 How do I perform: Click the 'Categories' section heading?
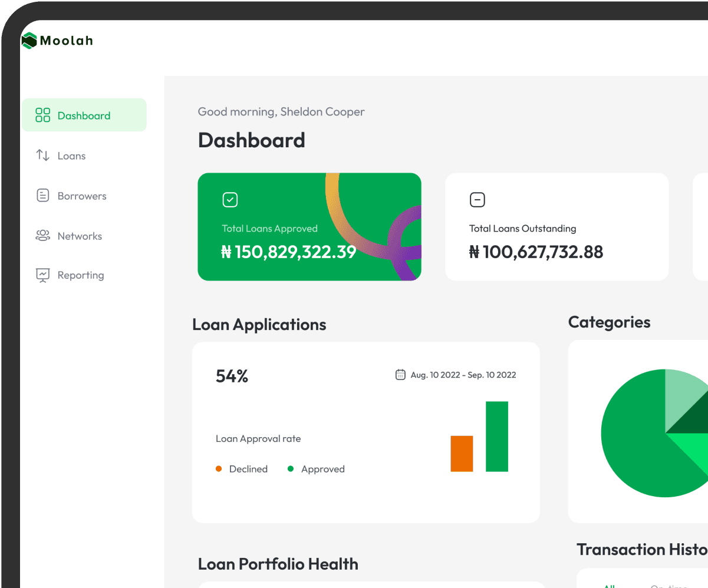pyautogui.click(x=610, y=322)
